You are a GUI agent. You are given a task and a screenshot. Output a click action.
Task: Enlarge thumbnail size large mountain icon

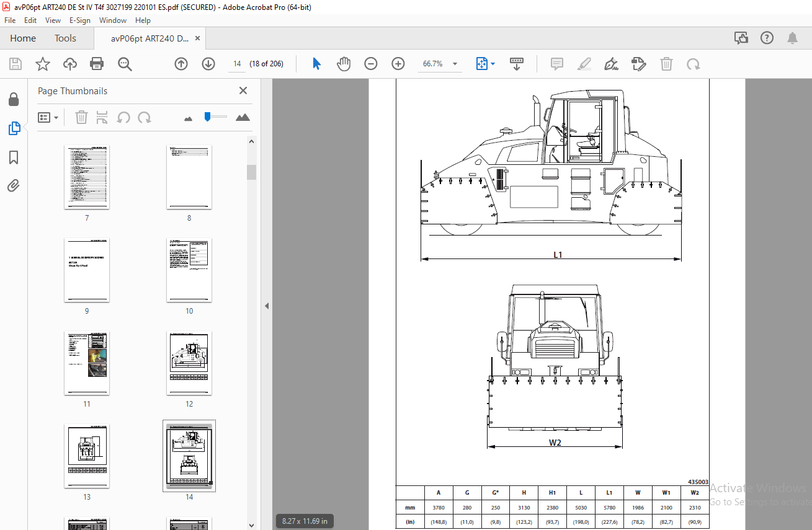tap(243, 117)
